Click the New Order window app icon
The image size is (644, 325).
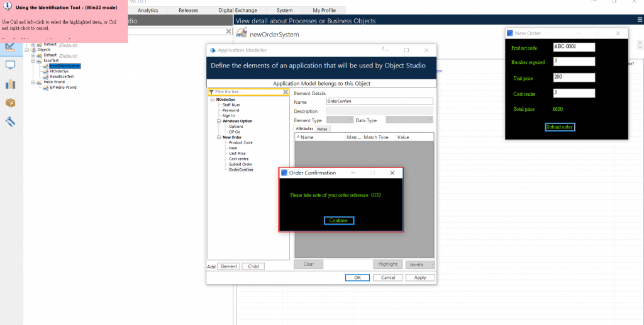(509, 33)
